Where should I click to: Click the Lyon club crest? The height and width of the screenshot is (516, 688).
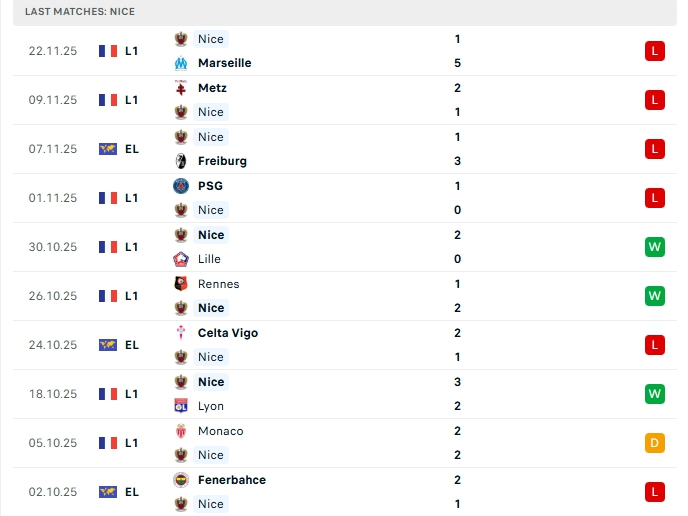pyautogui.click(x=181, y=406)
